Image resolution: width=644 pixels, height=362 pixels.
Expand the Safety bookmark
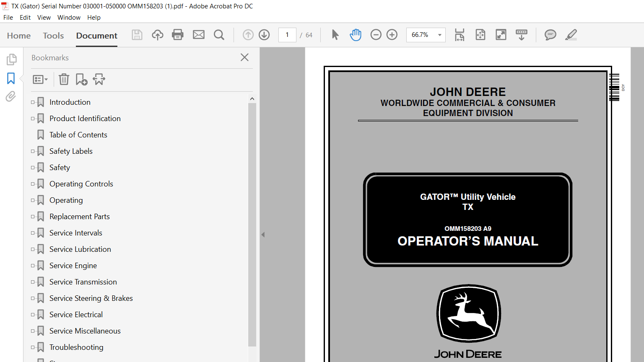[x=33, y=168]
